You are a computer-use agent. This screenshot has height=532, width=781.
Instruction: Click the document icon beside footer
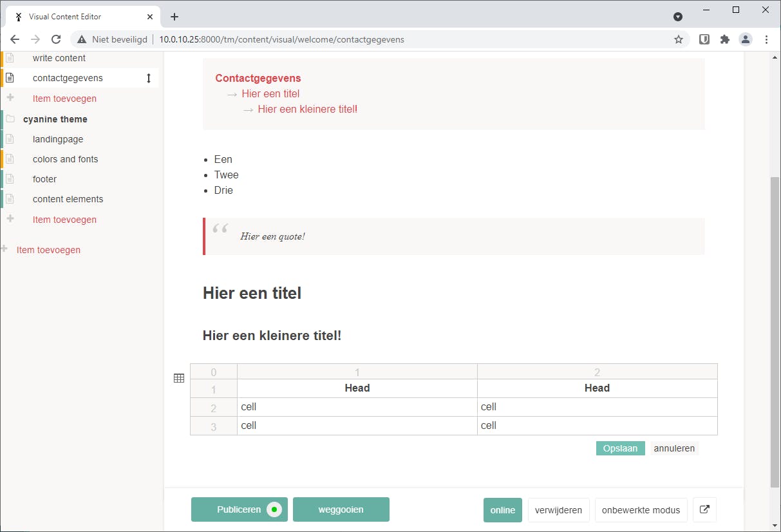pyautogui.click(x=11, y=178)
